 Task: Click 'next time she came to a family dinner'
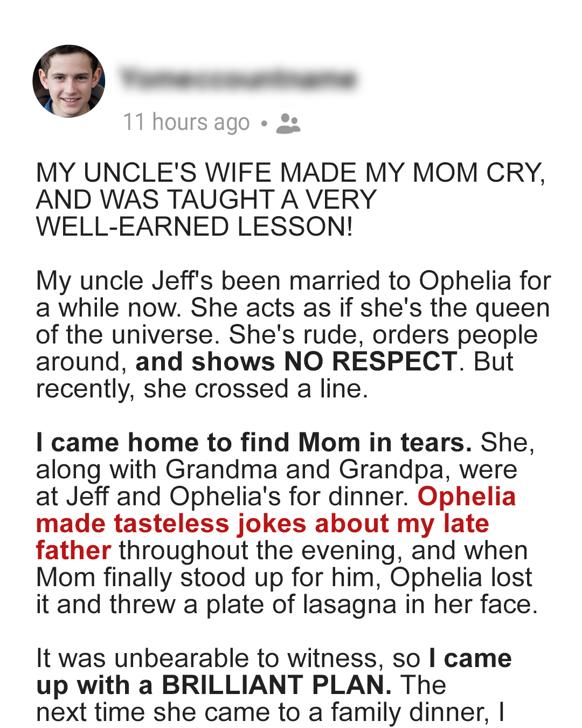(262, 712)
